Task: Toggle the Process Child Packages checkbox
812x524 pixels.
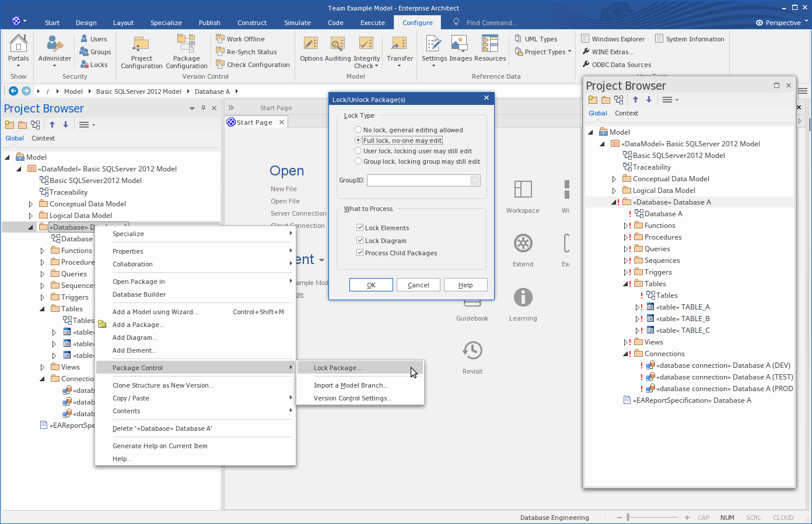Action: (360, 253)
